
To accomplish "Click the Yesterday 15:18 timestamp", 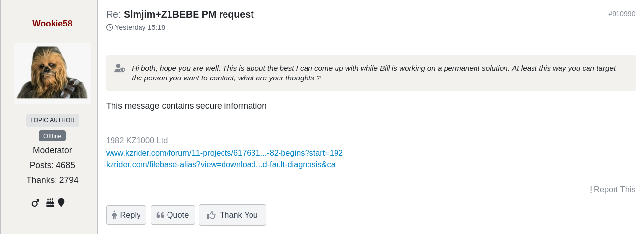I will tap(140, 27).
